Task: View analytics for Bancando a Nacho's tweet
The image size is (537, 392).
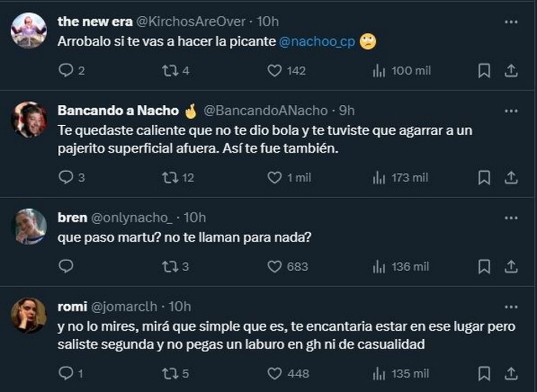Action: point(379,178)
